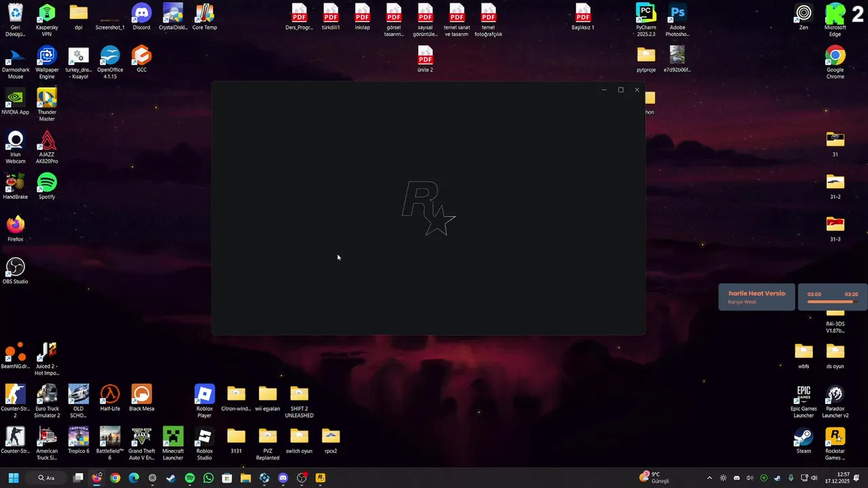Open the 'wii egyalan' folder
The image size is (868, 488).
267,398
